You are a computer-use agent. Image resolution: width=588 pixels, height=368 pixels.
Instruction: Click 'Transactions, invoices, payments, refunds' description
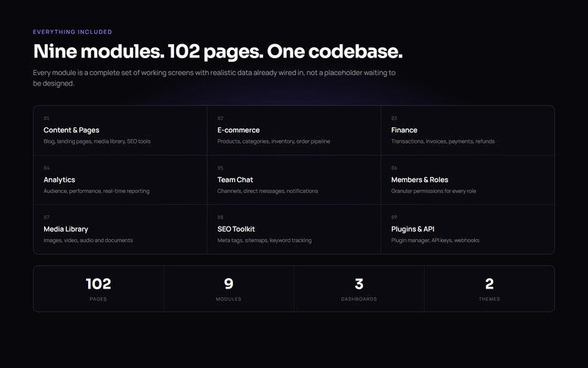(443, 141)
